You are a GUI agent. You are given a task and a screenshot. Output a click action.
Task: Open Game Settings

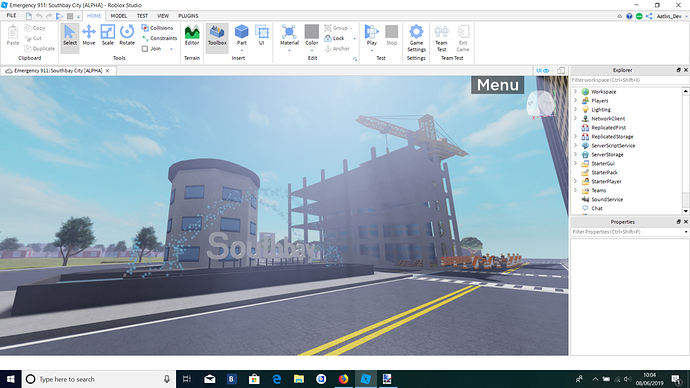tap(416, 38)
